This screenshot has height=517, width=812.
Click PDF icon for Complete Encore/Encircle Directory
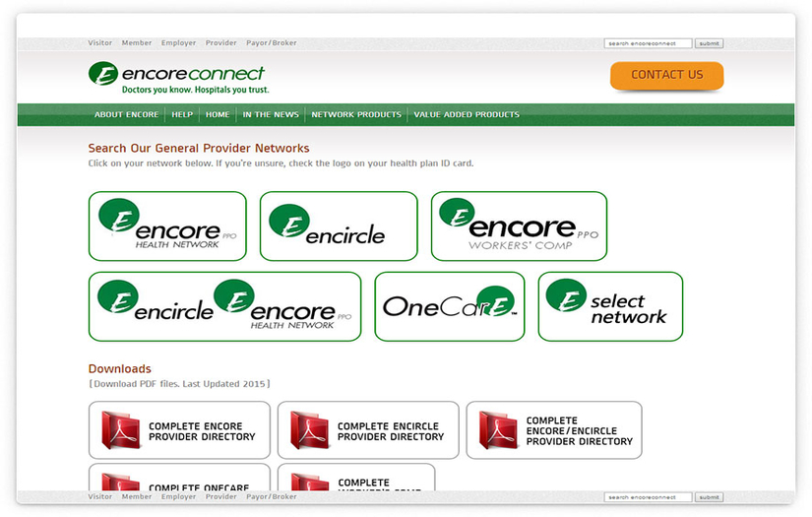click(x=498, y=430)
